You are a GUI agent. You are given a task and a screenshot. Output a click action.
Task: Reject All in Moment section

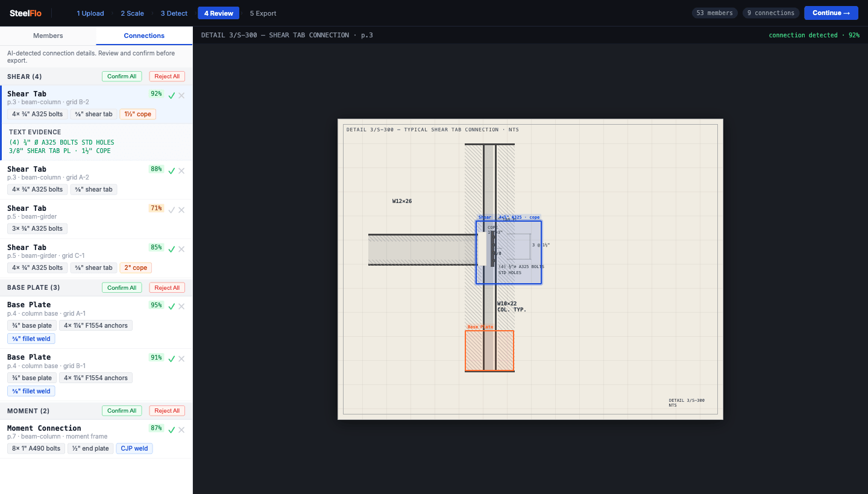167,411
